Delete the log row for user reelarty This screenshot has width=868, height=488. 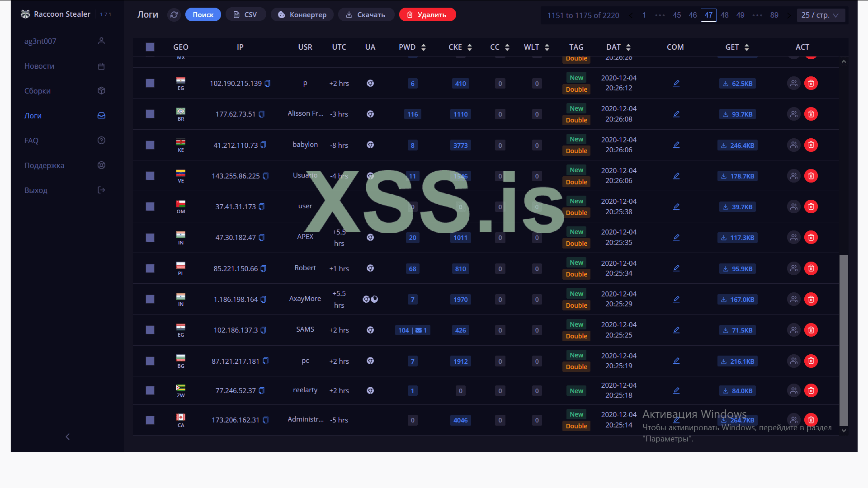click(x=811, y=390)
